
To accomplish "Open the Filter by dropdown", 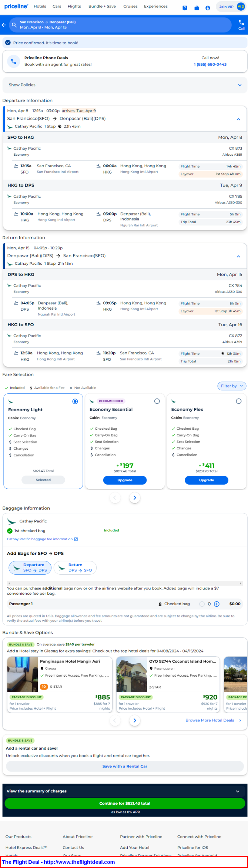I will 232,386.
